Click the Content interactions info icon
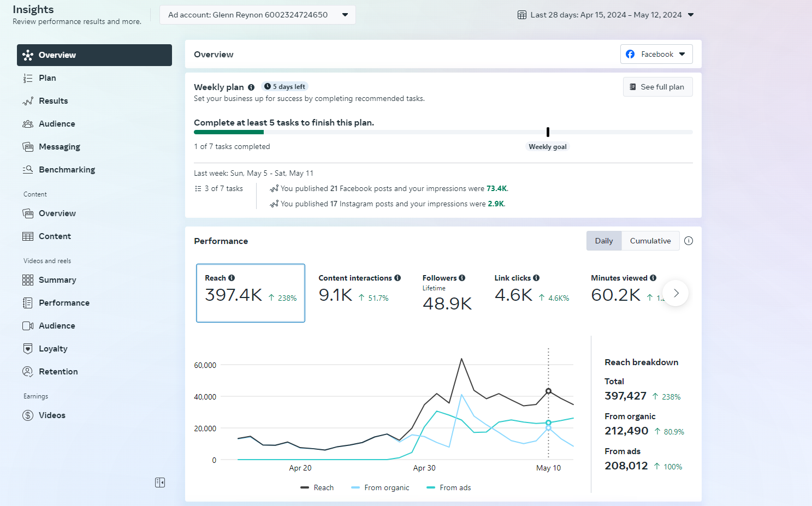 pos(398,278)
